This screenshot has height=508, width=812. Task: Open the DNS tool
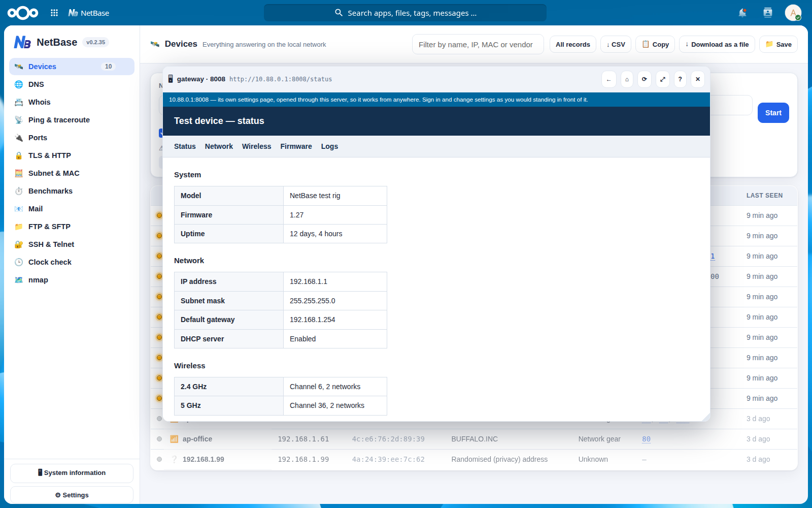(x=72, y=84)
